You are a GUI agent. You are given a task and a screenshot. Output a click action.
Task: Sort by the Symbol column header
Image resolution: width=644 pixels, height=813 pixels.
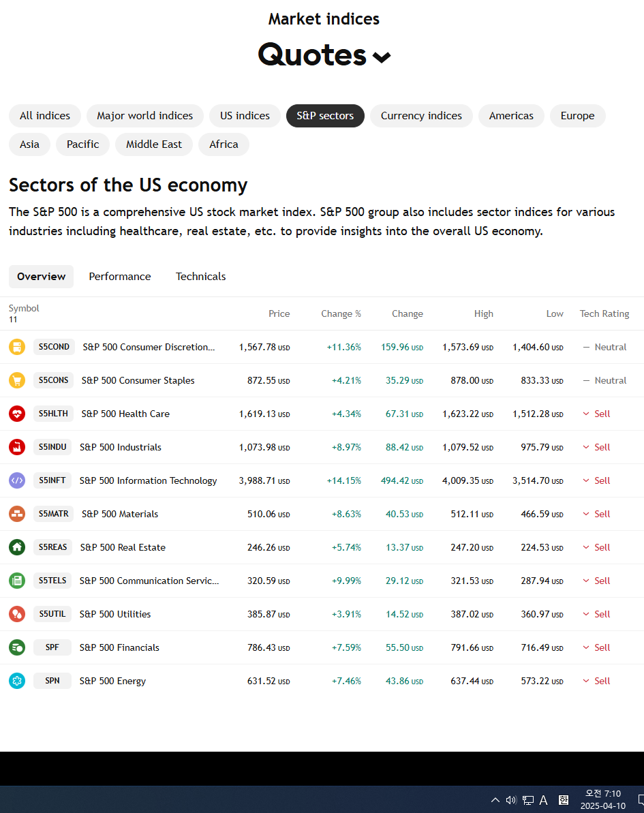[x=24, y=308]
